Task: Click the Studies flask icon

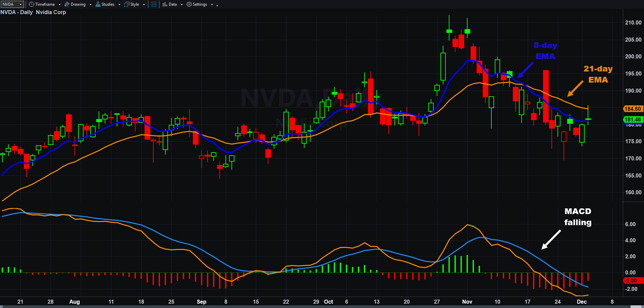Action: (98, 4)
